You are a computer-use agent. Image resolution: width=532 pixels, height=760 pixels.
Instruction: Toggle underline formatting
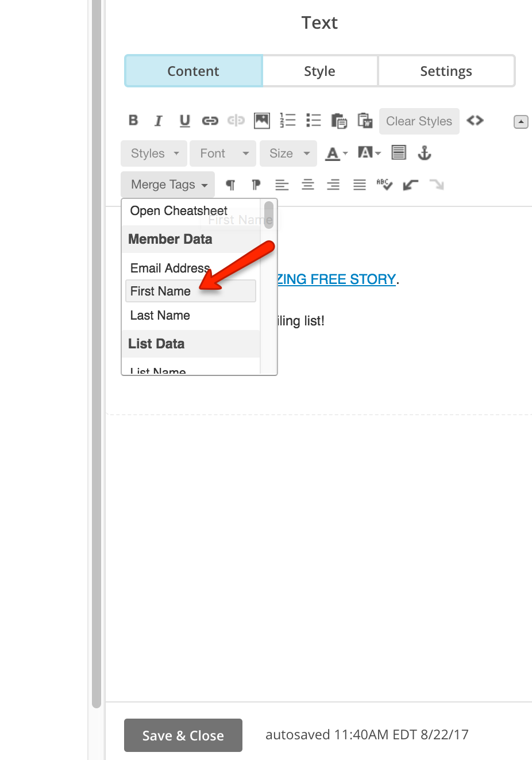coord(184,121)
